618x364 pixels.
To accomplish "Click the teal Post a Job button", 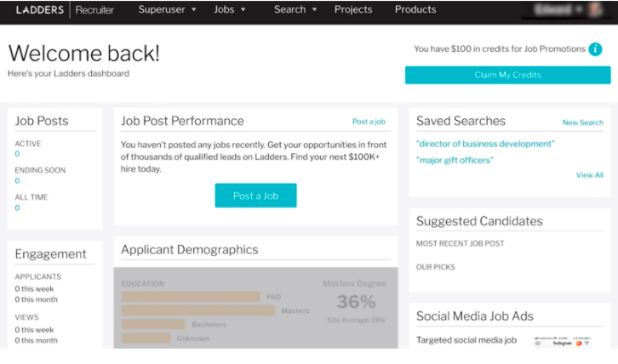I will tap(255, 196).
